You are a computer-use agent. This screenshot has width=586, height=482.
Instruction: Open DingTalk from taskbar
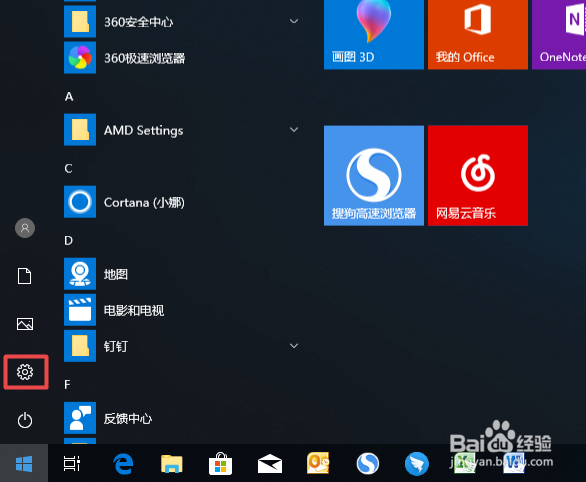[x=416, y=463]
